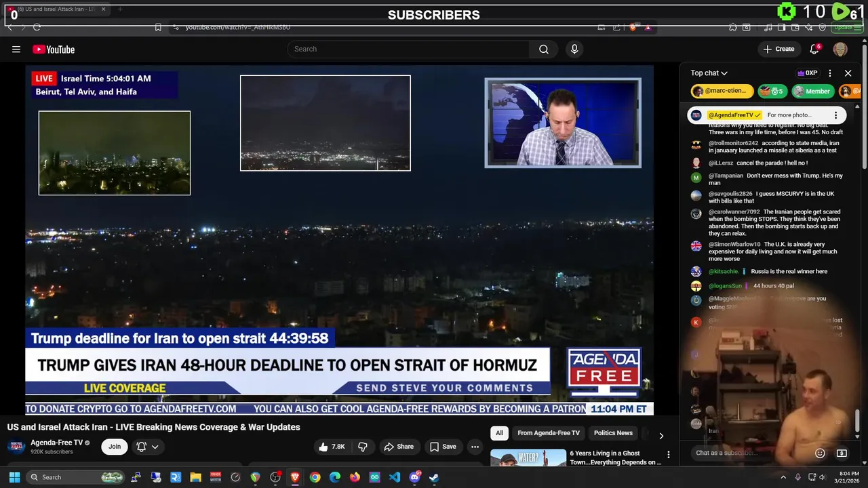The width and height of the screenshot is (868, 488).
Task: Bookmark this page in the address bar
Action: pyautogui.click(x=158, y=27)
